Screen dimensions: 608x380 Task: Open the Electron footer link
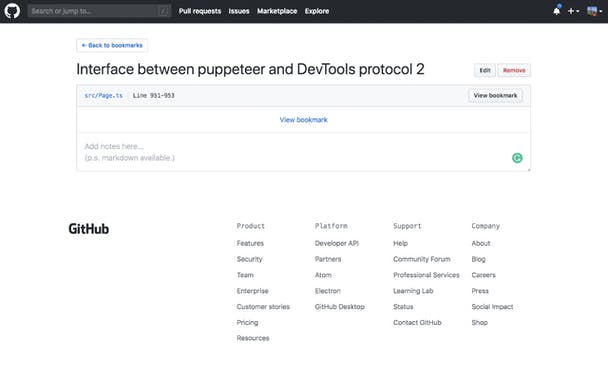point(328,291)
